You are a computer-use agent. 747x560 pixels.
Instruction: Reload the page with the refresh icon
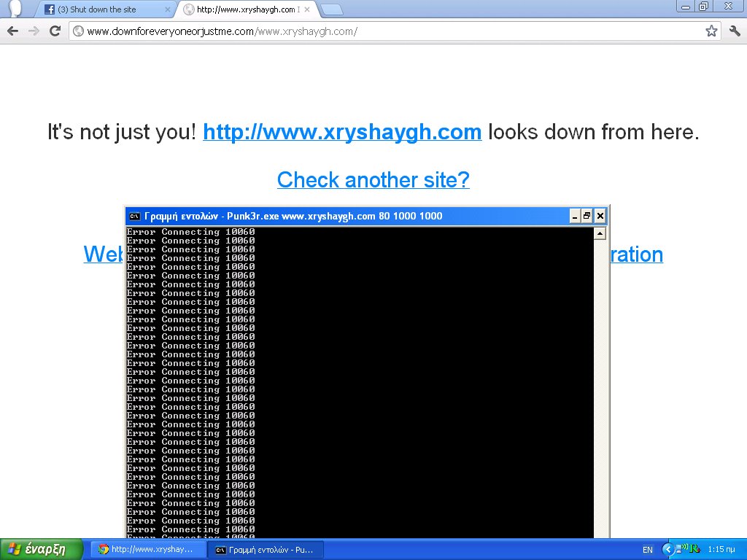(x=55, y=31)
